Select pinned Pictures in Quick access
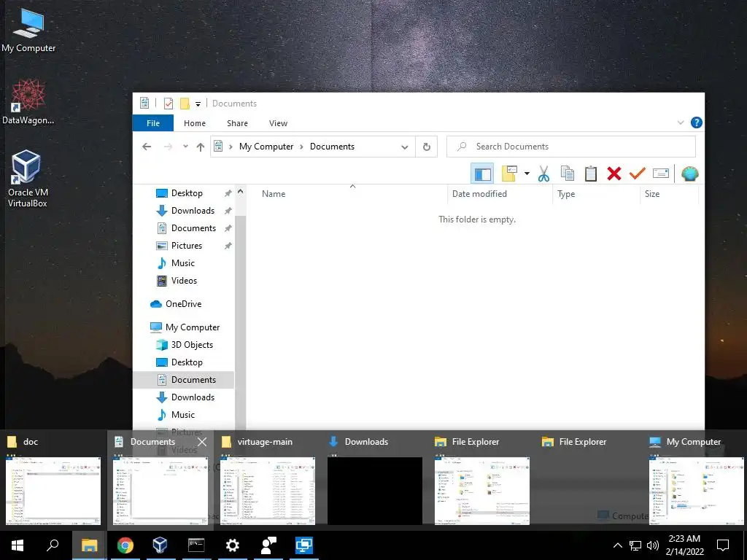The width and height of the screenshot is (747, 560). click(186, 246)
